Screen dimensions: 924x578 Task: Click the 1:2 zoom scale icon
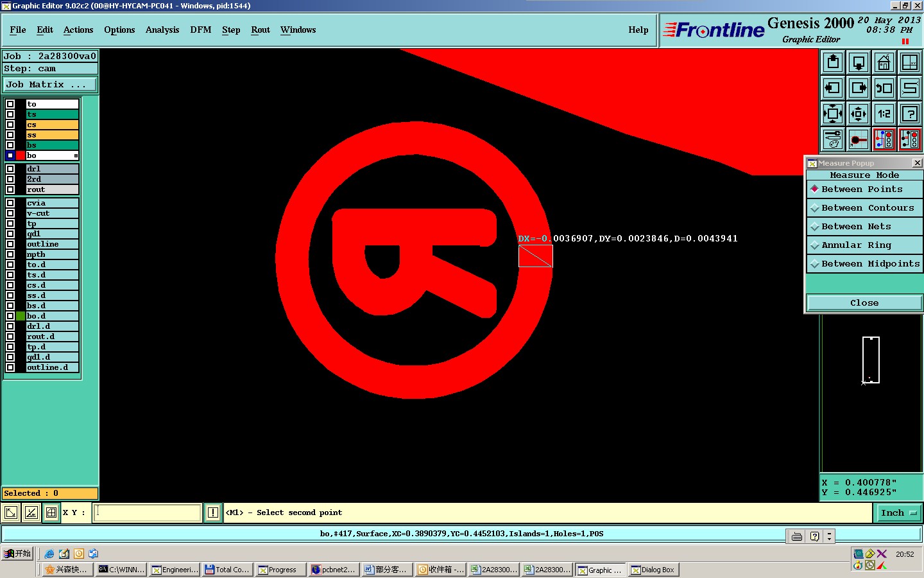click(884, 114)
